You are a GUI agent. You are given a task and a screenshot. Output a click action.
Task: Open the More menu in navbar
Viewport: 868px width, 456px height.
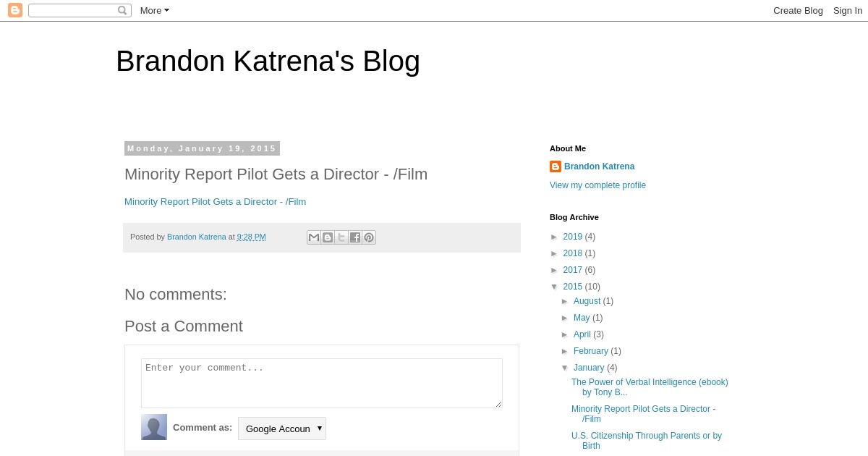(154, 10)
